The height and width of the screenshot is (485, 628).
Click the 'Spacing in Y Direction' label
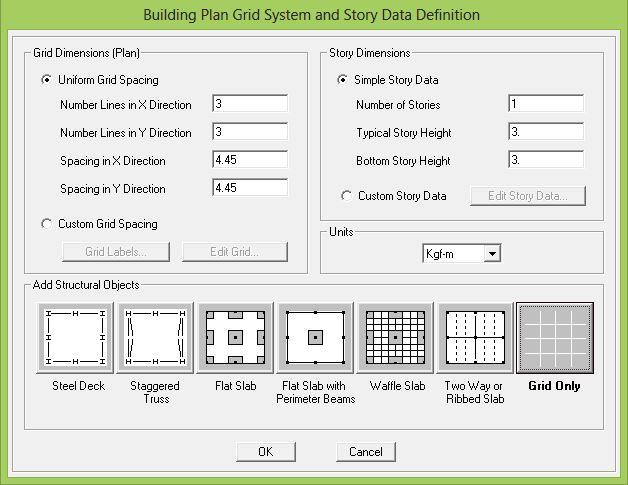[x=113, y=189]
